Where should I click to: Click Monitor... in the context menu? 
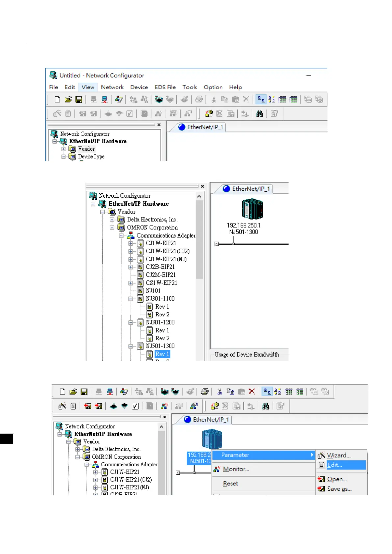[x=236, y=469]
